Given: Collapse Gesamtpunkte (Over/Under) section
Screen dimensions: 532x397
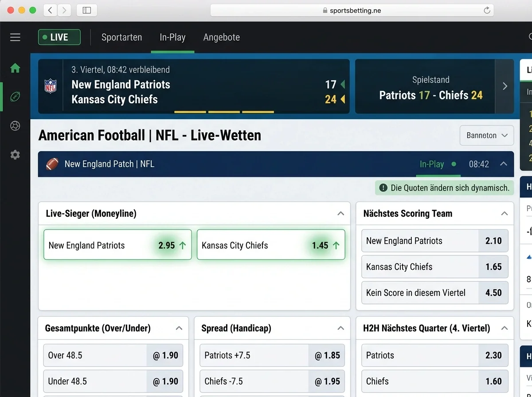Looking at the screenshot, I should pyautogui.click(x=179, y=328).
